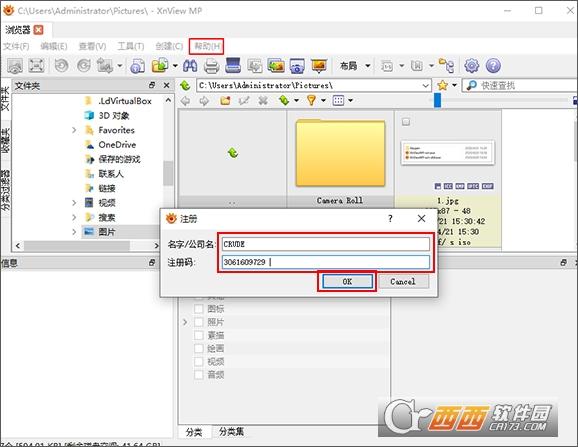Click the dialog help question mark
578x447 pixels.
390,219
